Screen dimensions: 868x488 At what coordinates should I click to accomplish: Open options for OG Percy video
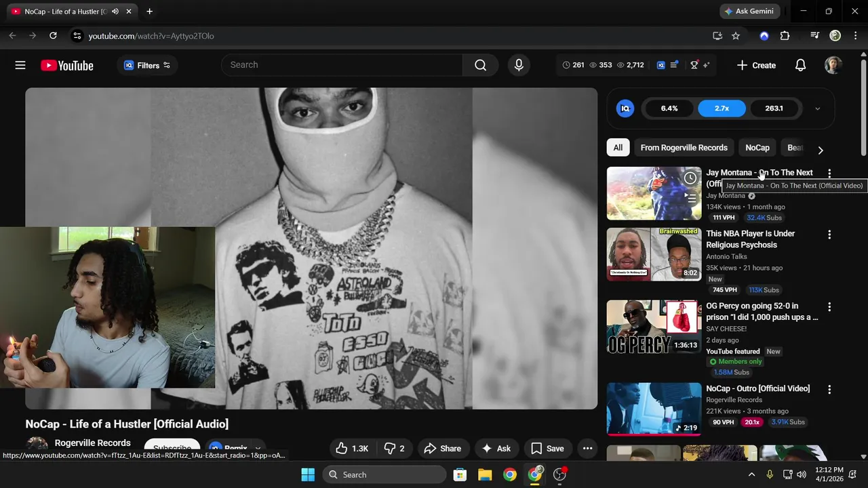click(x=829, y=307)
